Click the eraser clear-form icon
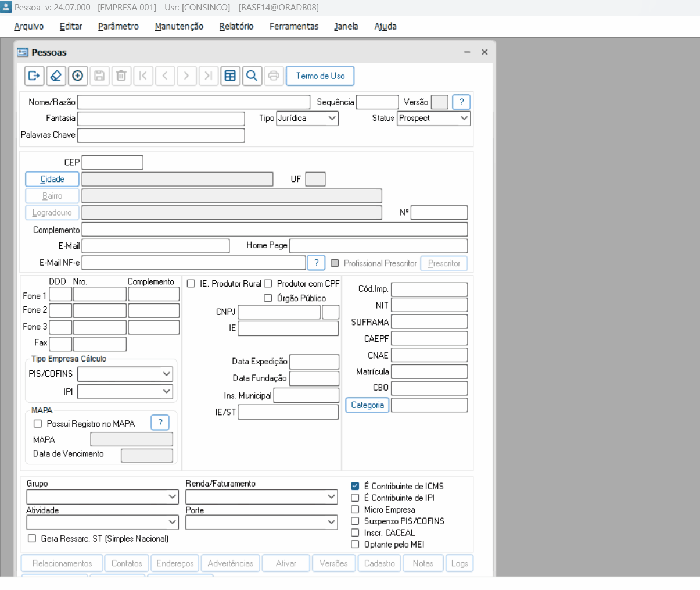The image size is (700, 590). click(56, 76)
